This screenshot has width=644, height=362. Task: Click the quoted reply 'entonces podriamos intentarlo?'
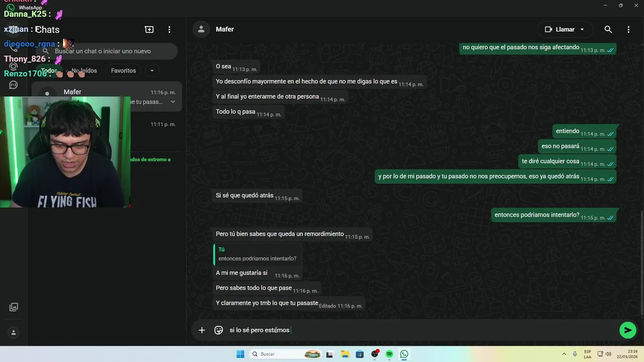tap(257, 255)
